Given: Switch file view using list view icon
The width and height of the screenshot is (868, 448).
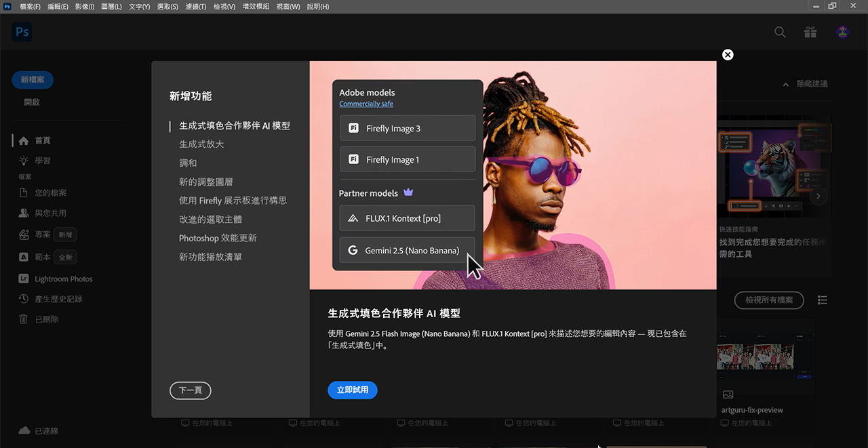Looking at the screenshot, I should [823, 300].
